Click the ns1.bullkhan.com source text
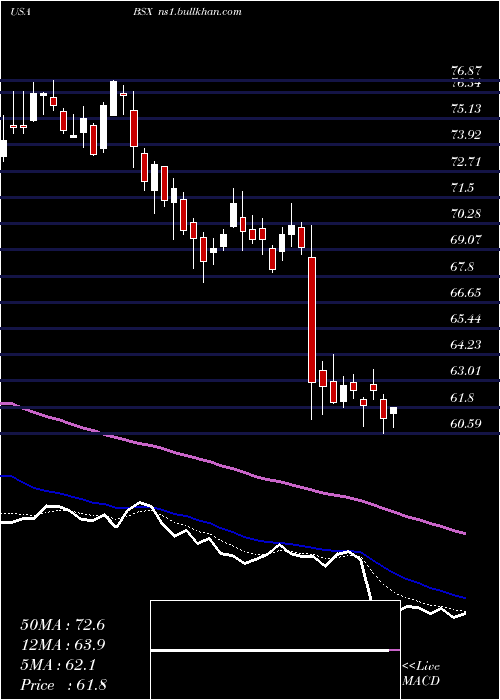The height and width of the screenshot is (700, 500). 200,12
